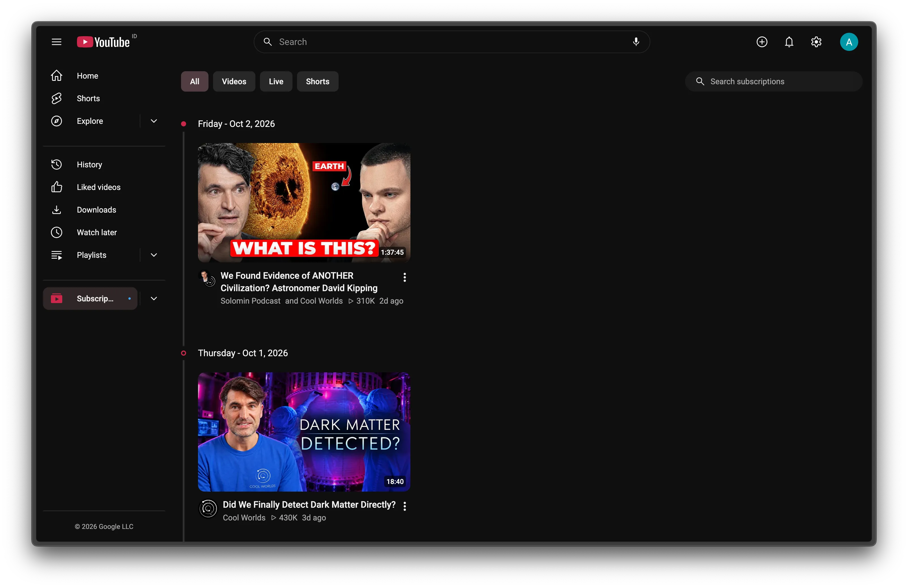Open Liked videos from sidebar

98,187
